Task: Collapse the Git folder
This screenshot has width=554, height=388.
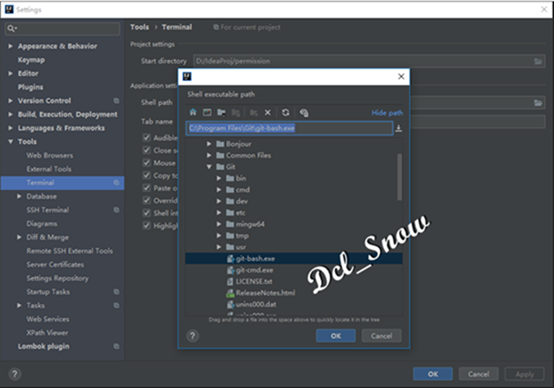Action: (209, 166)
